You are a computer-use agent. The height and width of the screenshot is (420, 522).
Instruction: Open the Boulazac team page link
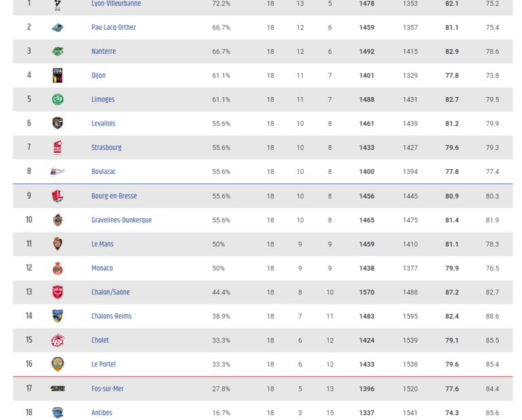pyautogui.click(x=103, y=171)
